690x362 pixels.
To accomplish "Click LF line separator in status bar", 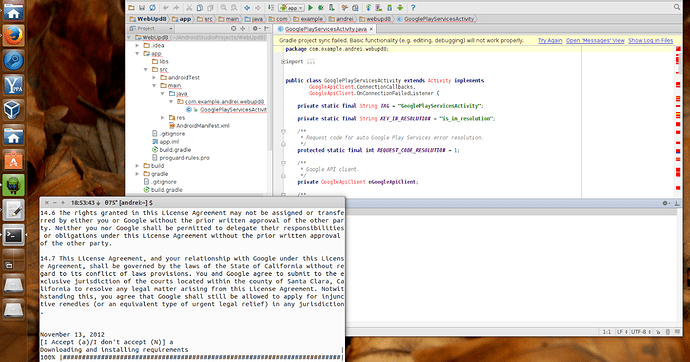I will pos(621,332).
